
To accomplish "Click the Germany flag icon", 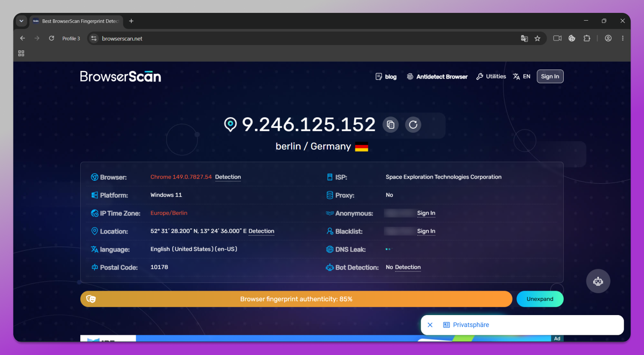I will tap(361, 147).
